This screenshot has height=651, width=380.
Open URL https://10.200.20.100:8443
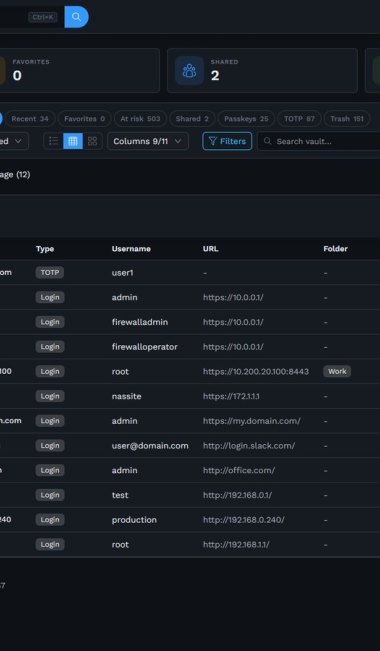point(256,372)
